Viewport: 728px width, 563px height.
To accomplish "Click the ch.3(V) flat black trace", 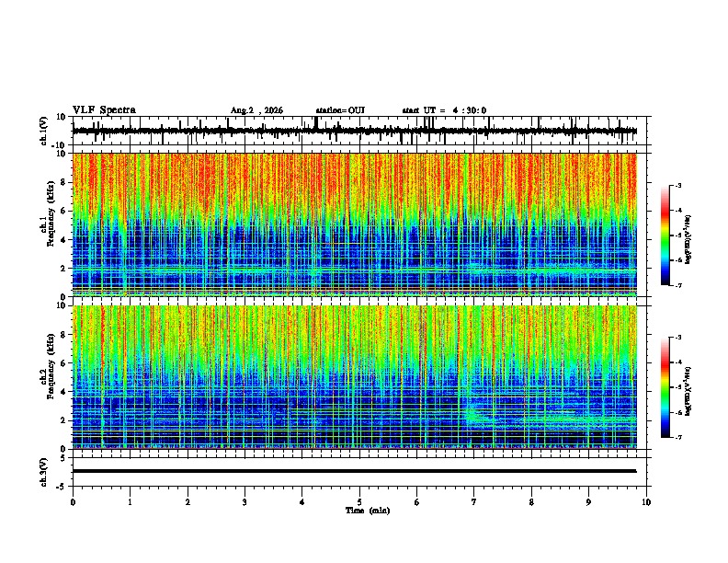I will tap(354, 471).
